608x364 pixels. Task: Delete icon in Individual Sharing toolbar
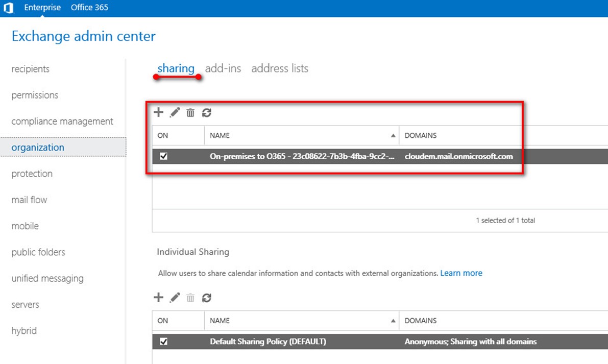click(190, 298)
